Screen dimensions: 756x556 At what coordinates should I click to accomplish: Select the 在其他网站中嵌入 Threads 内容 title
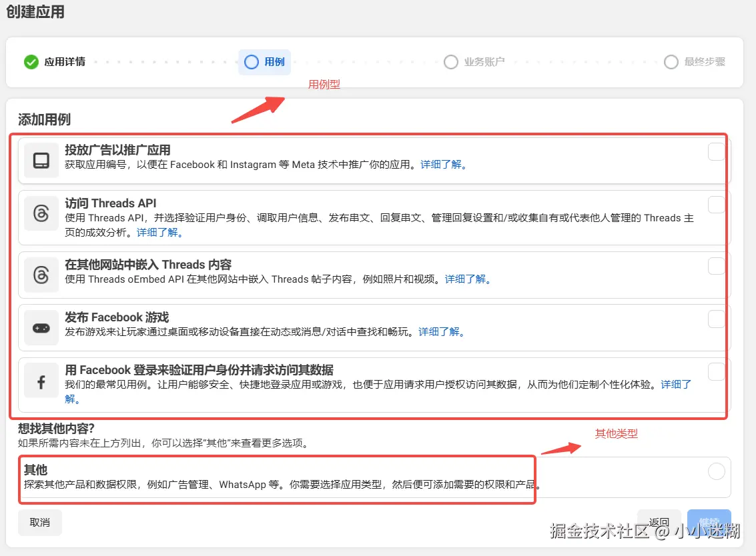[148, 265]
